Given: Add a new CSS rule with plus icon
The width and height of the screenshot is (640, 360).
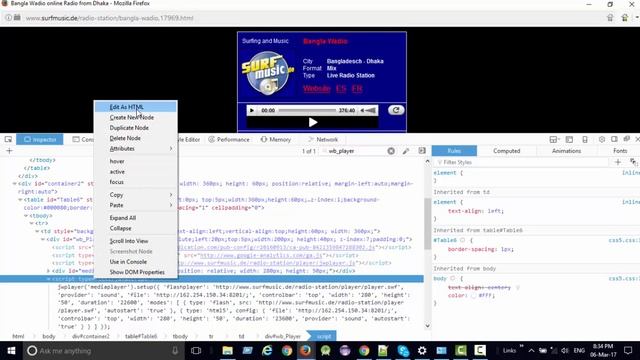Looking at the screenshot, I should click(x=618, y=162).
